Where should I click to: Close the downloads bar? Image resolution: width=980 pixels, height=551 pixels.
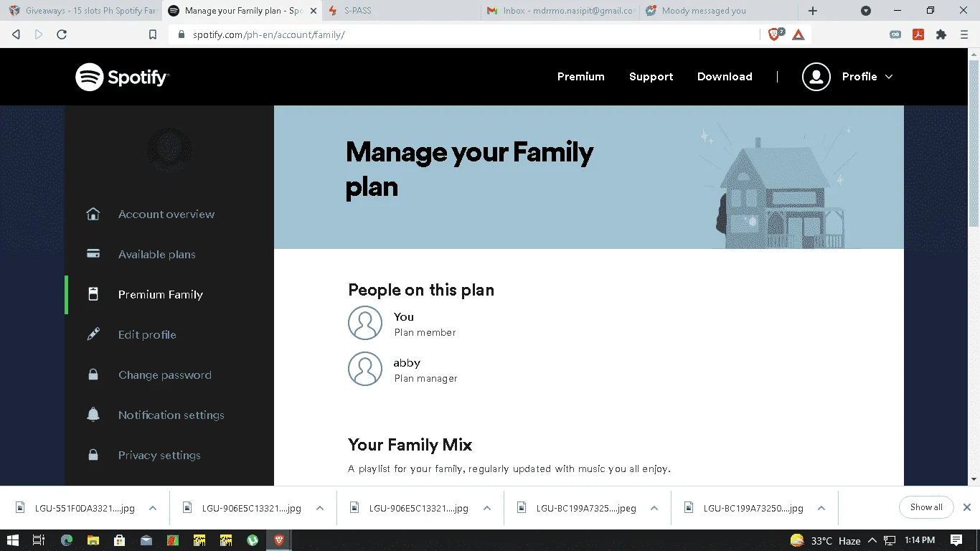tap(966, 507)
